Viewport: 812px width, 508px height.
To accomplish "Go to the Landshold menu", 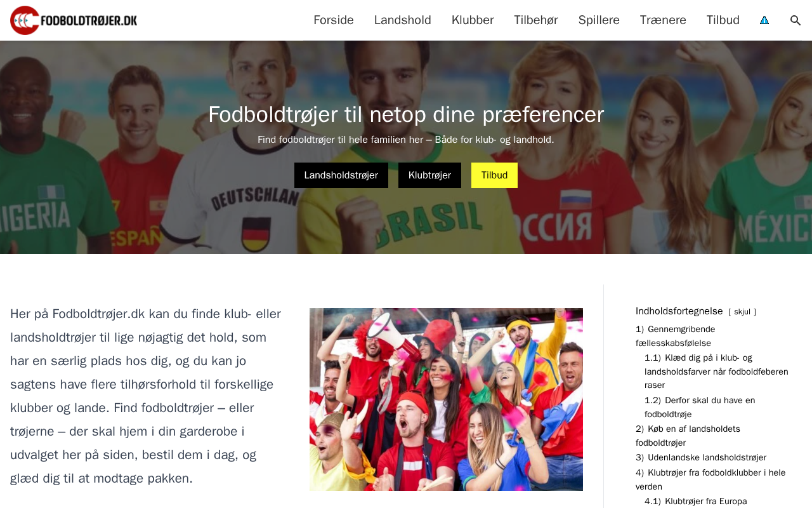I will click(x=403, y=20).
